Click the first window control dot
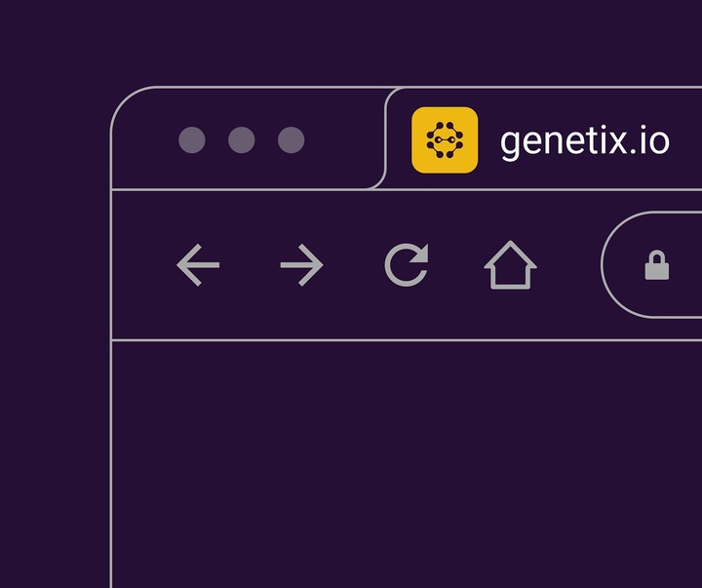The width and height of the screenshot is (702, 588). coord(192,139)
